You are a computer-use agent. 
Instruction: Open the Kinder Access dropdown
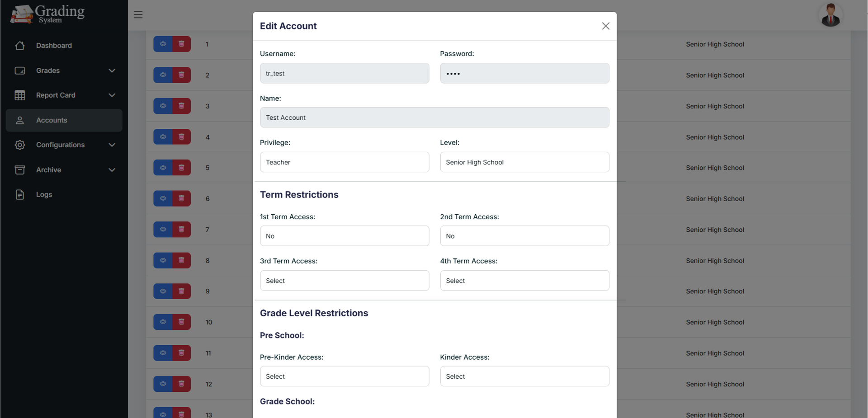point(524,376)
